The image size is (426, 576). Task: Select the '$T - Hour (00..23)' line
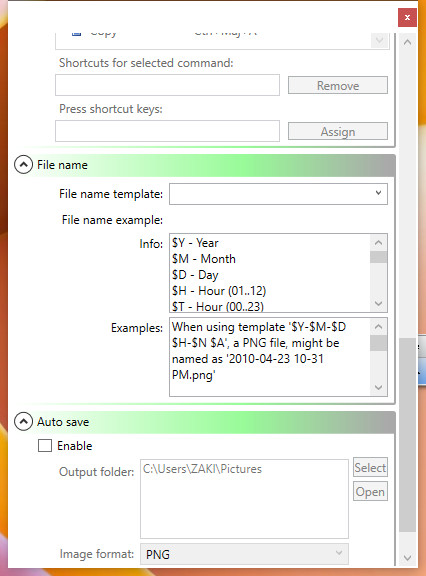click(x=218, y=306)
